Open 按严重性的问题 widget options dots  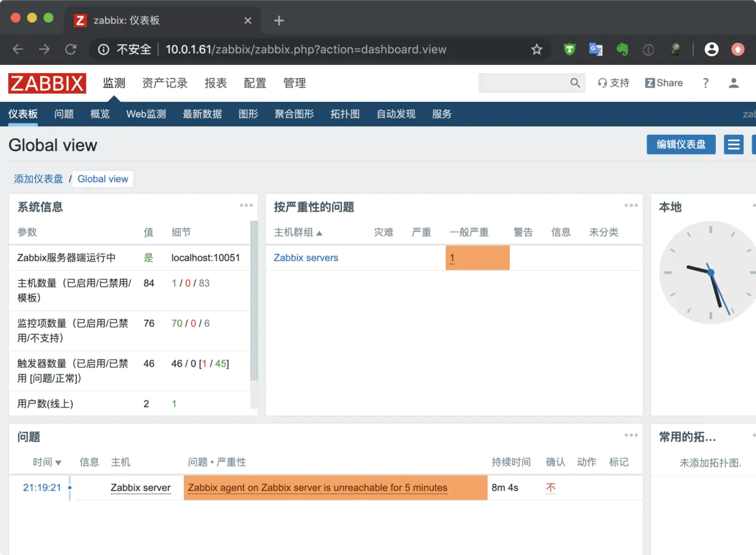631,205
